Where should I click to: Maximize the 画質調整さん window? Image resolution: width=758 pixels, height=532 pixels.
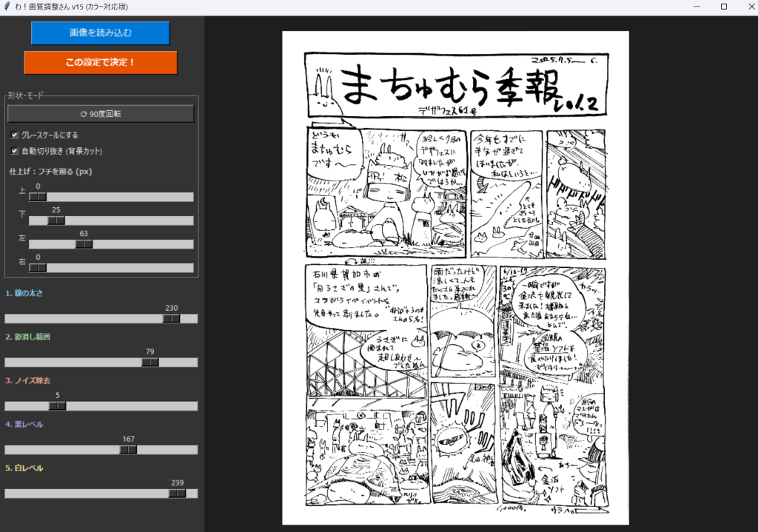pyautogui.click(x=723, y=7)
